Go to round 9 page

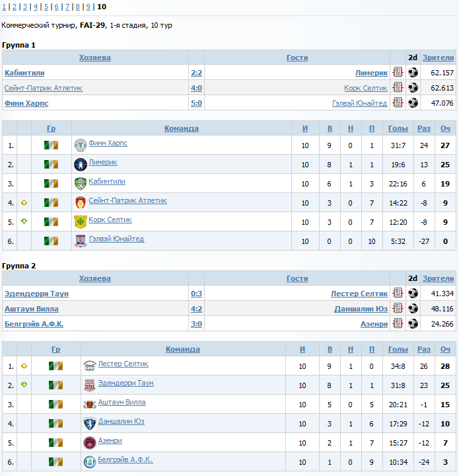point(88,7)
